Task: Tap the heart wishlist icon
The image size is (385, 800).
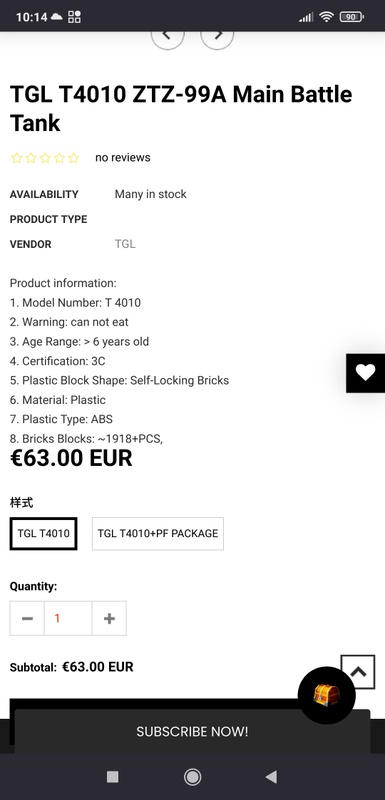Action: [365, 373]
